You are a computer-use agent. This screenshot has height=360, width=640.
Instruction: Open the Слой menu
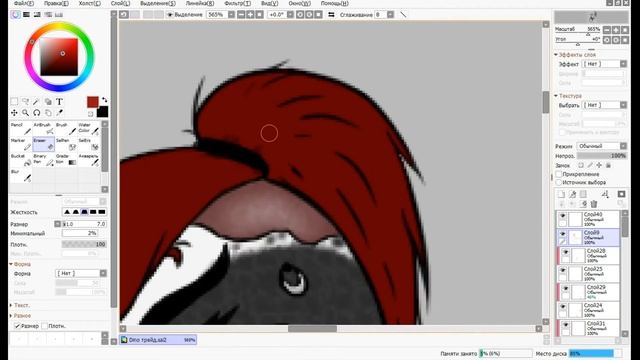pos(120,3)
